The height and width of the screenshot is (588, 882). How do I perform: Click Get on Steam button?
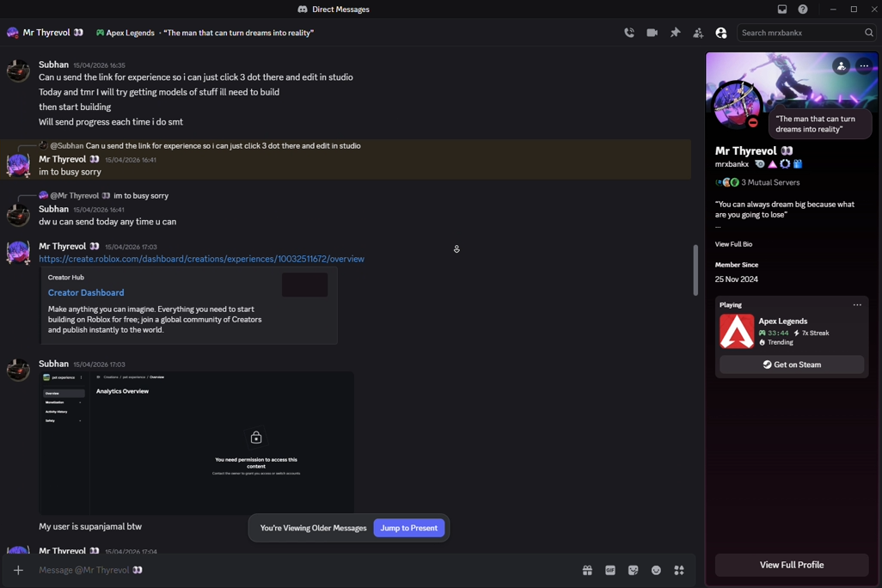[792, 364]
